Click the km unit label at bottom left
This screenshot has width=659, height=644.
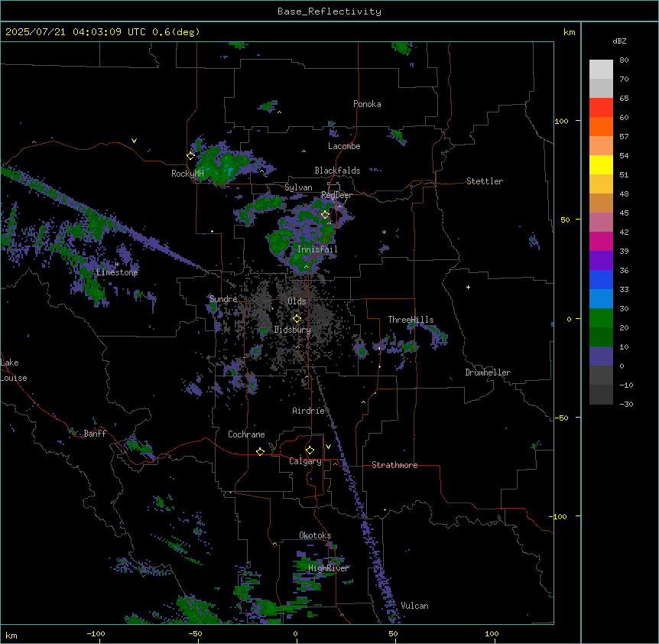(x=11, y=636)
